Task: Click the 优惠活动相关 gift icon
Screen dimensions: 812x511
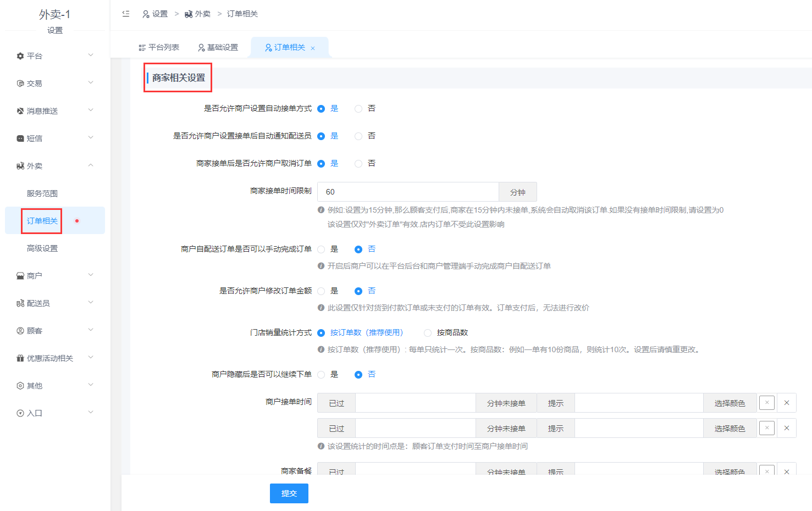Action: pyautogui.click(x=20, y=358)
